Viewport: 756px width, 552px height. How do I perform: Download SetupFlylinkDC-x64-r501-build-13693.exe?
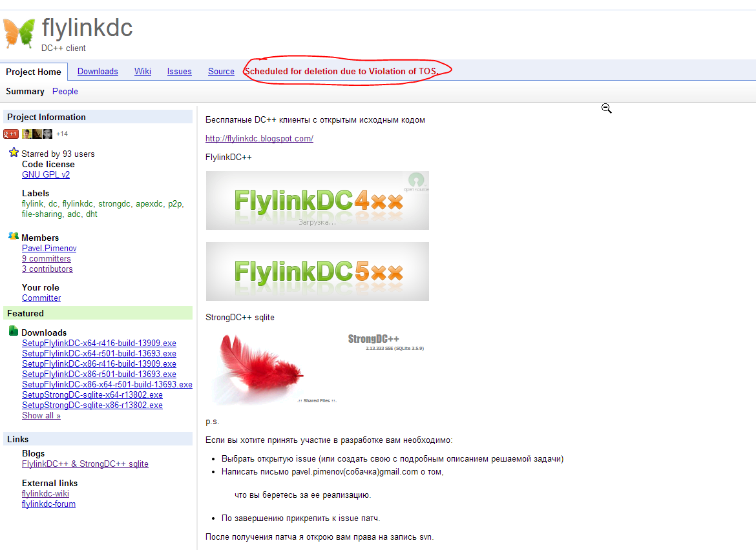[x=99, y=354]
